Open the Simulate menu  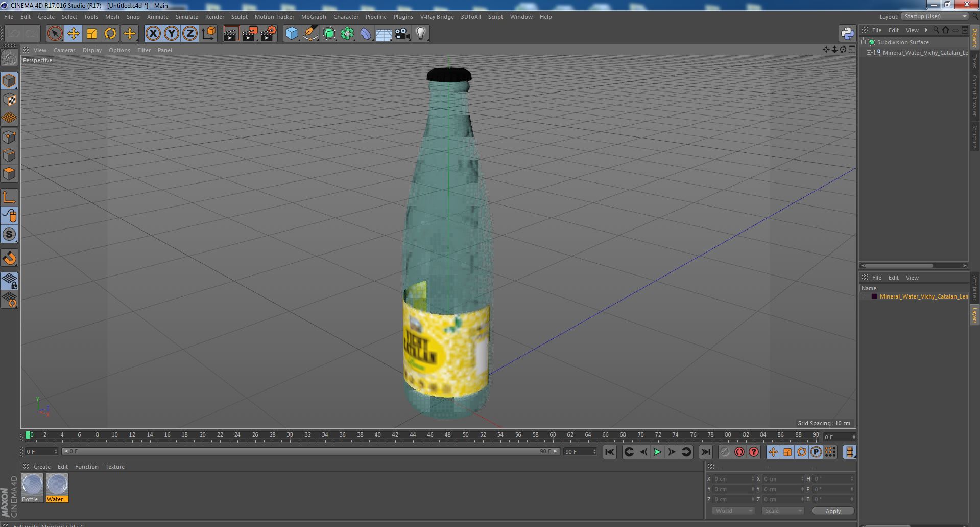point(186,17)
